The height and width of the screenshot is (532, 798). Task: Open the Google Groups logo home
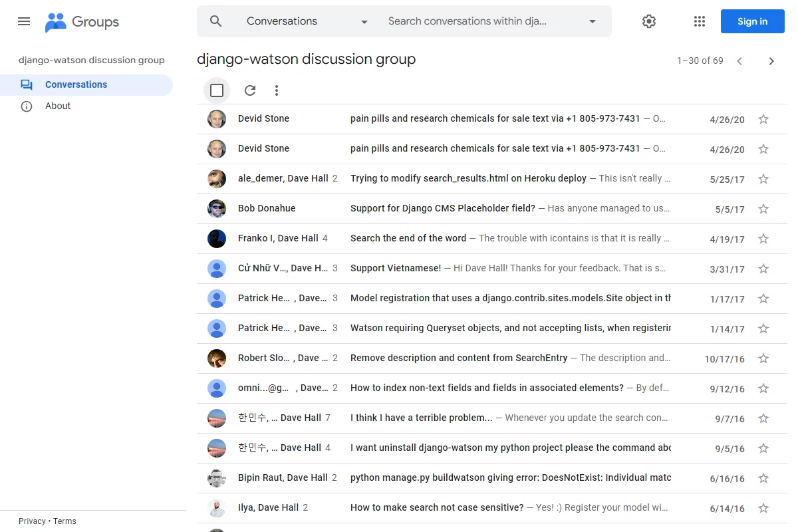82,22
